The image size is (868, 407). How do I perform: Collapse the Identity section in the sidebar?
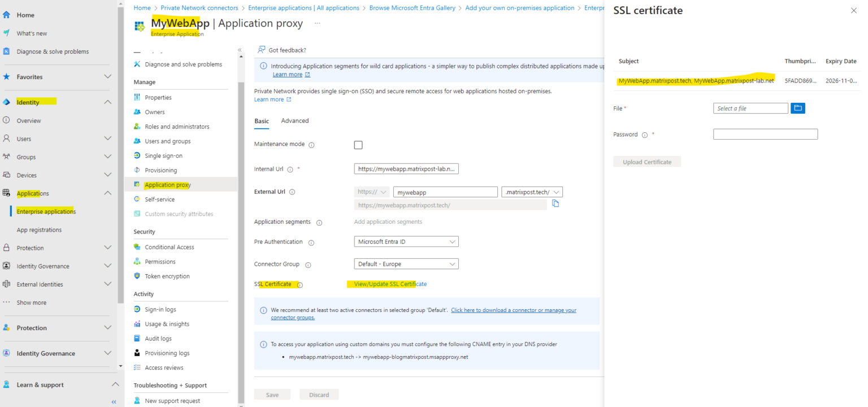[106, 102]
